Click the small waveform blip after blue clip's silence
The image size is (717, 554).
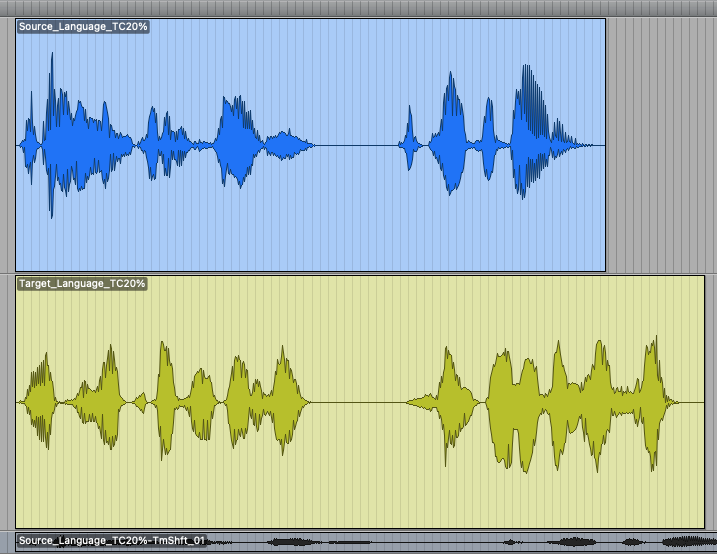click(x=408, y=145)
